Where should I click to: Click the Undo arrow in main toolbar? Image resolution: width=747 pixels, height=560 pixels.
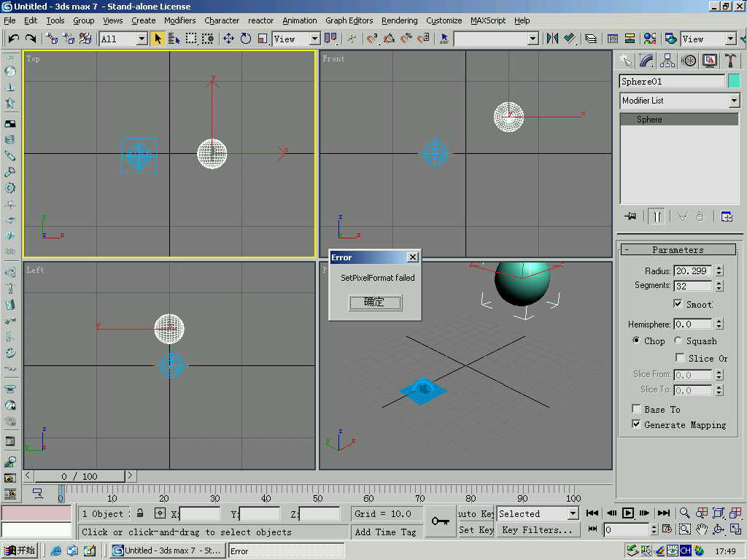13,39
